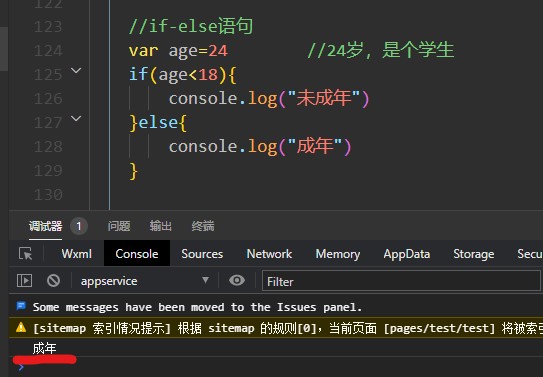Switch to the Wxml tab

click(x=77, y=254)
